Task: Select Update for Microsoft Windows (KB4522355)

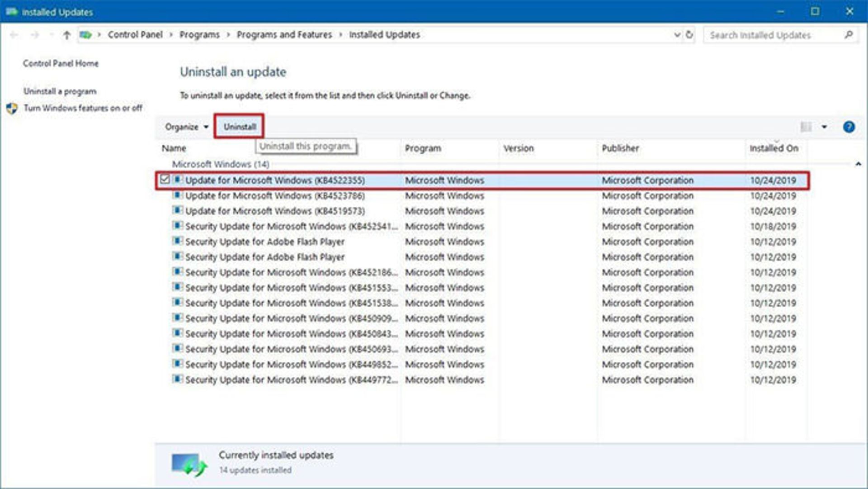Action: (482, 180)
